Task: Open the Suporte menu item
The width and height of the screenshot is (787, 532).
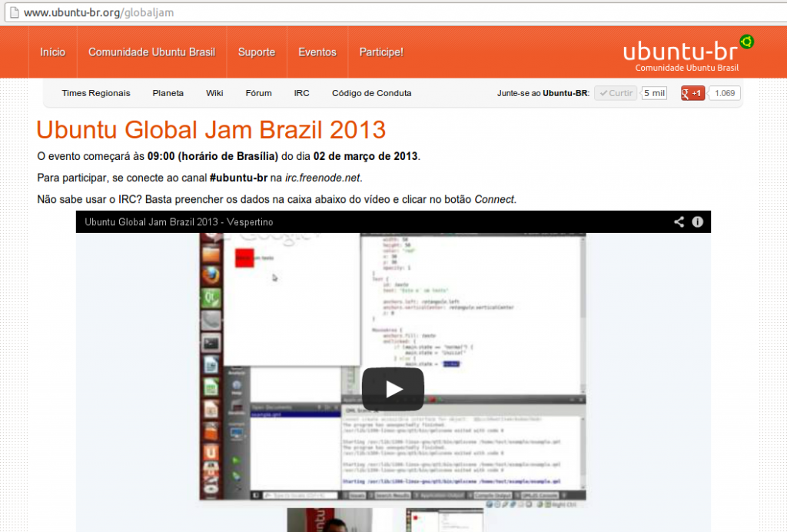Action: [257, 52]
